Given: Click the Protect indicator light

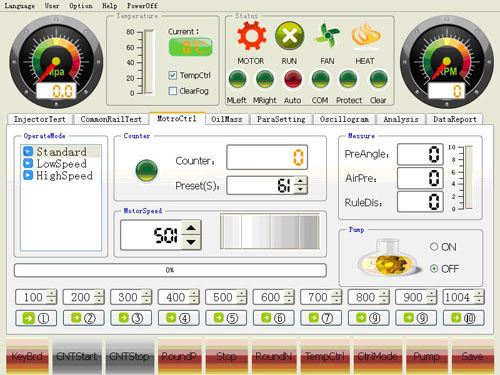Looking at the screenshot, I should tap(348, 79).
